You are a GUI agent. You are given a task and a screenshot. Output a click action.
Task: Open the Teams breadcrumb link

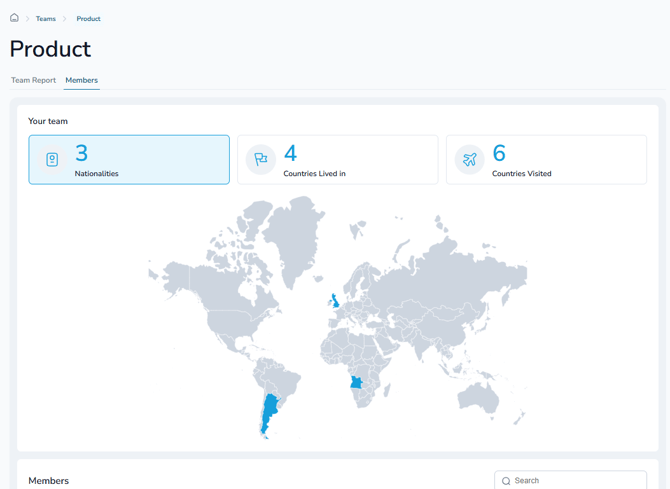46,19
